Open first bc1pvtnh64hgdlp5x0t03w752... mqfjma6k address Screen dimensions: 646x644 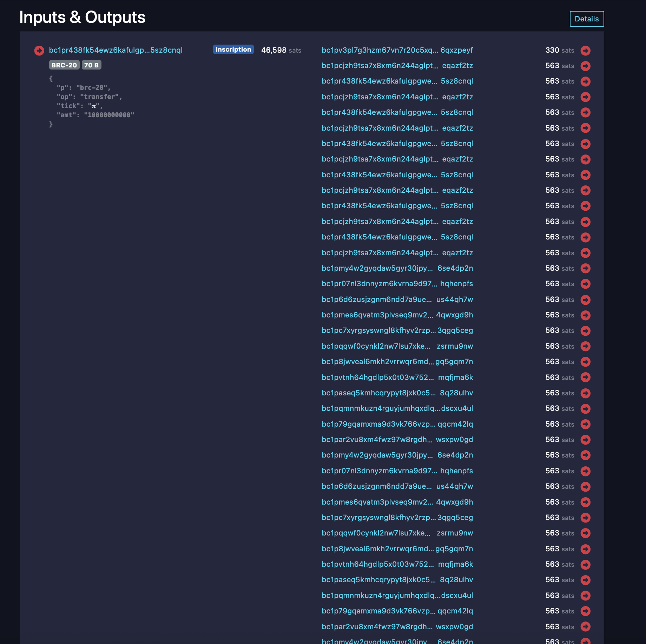[x=397, y=377]
